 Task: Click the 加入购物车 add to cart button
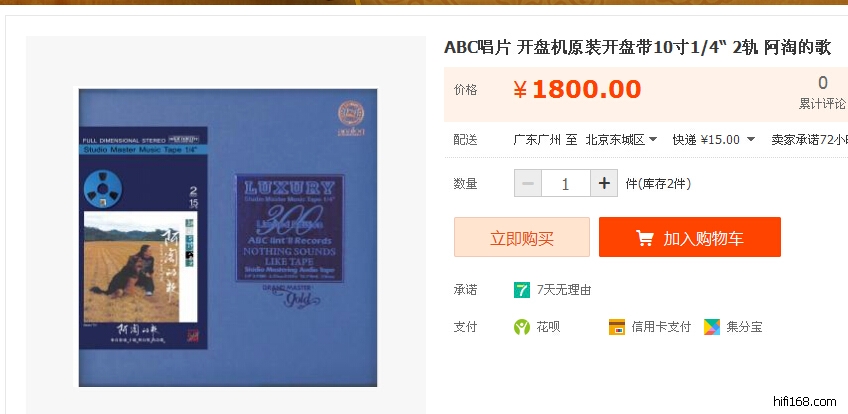tap(690, 237)
